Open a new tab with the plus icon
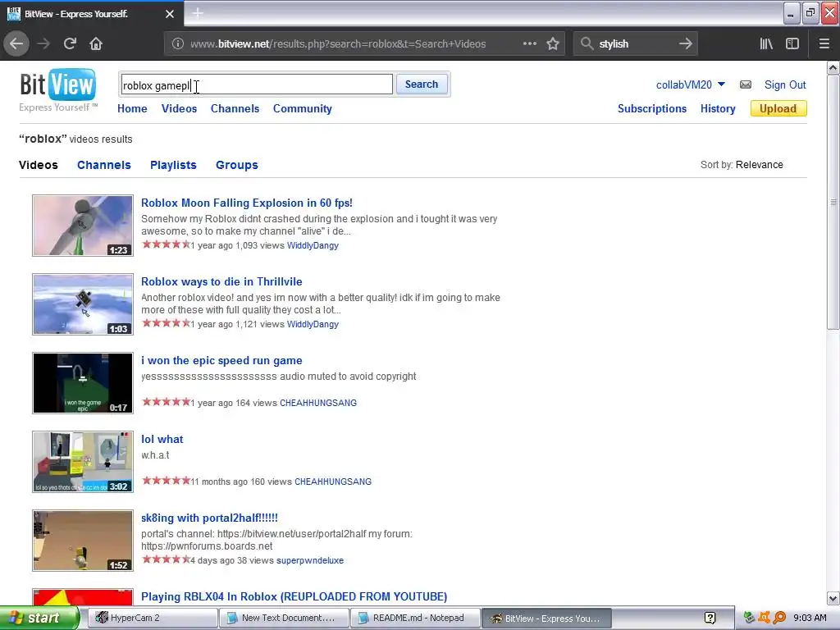This screenshot has height=630, width=840. 198,13
